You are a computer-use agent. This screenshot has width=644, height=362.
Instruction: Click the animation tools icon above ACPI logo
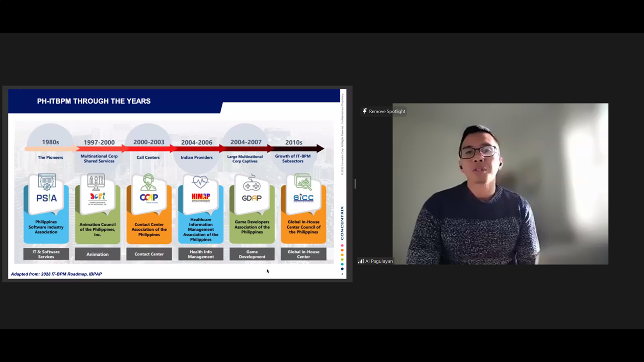click(x=96, y=181)
